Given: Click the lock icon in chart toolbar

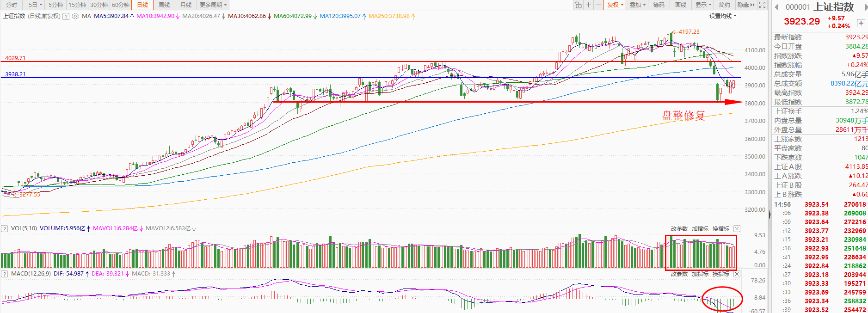Looking at the screenshot, I should (x=578, y=5).
